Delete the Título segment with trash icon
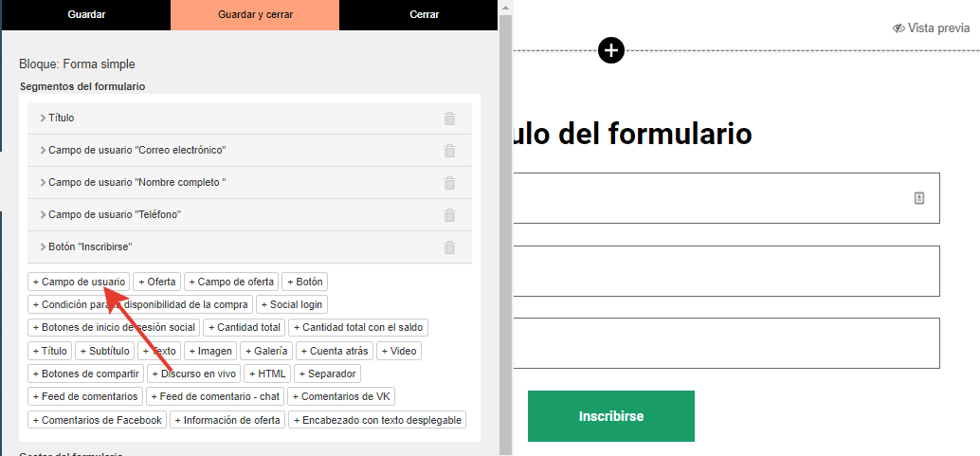Image resolution: width=980 pixels, height=456 pixels. pos(449,119)
